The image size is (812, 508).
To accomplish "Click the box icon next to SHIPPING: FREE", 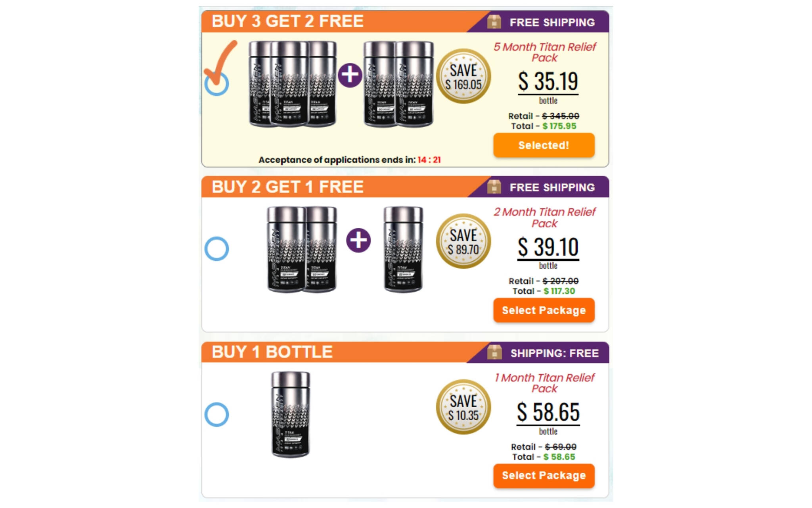I will [x=494, y=352].
